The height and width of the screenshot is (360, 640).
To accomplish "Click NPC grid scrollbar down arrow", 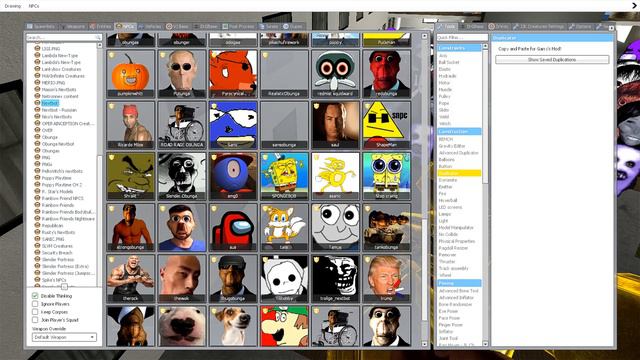I will coord(424,344).
